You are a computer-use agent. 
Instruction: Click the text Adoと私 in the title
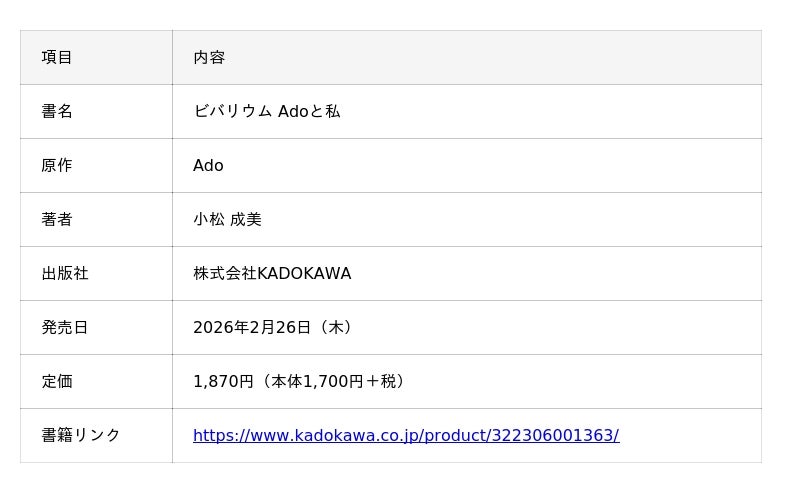pos(309,112)
